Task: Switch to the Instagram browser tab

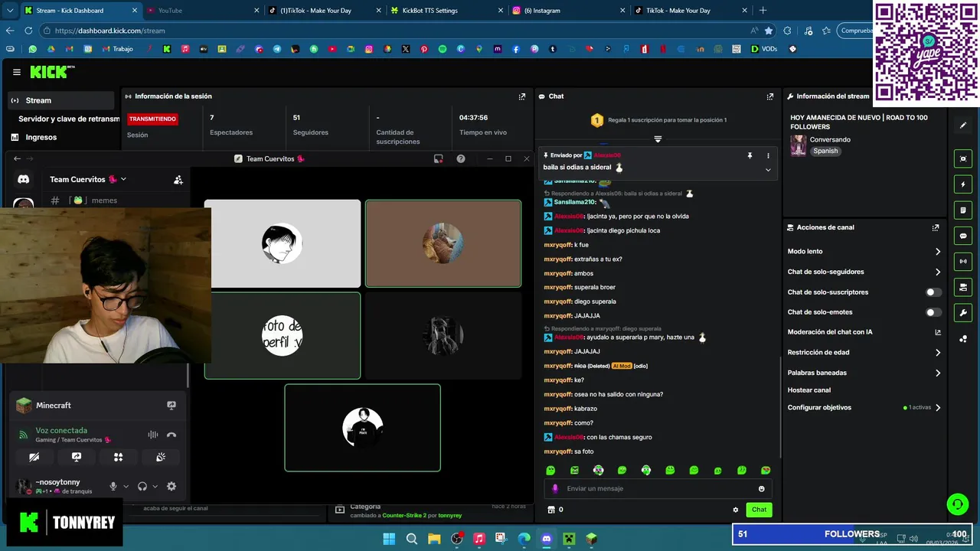Action: (x=568, y=11)
